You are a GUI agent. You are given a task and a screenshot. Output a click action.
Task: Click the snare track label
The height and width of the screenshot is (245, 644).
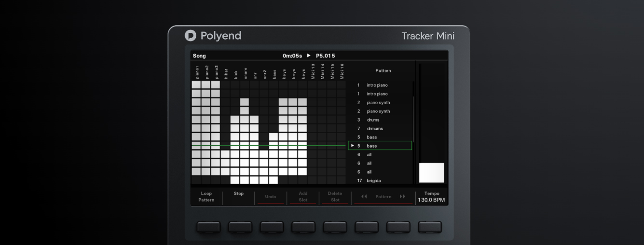tap(245, 73)
